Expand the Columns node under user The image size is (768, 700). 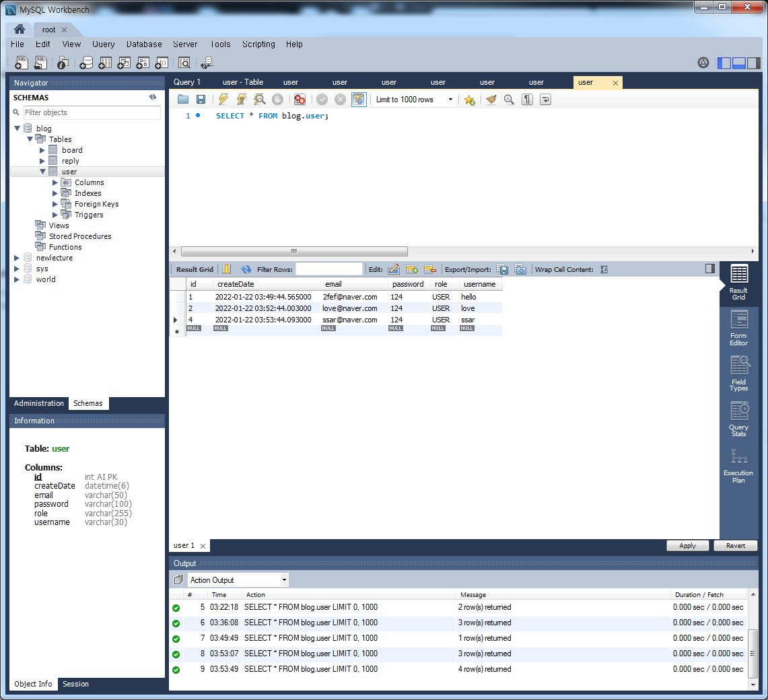click(55, 182)
